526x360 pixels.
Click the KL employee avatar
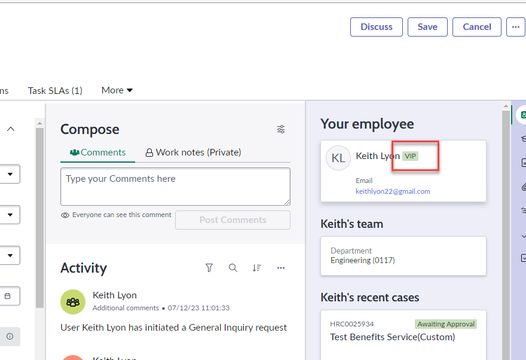(338, 158)
